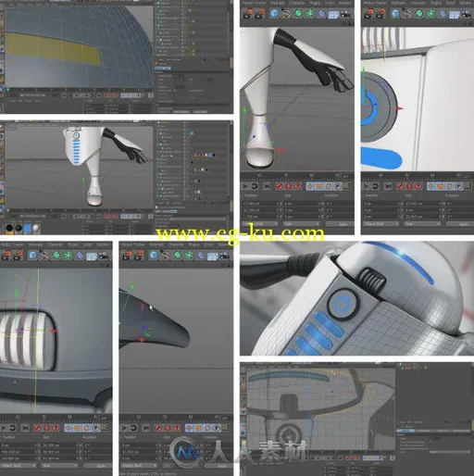474x476 pixels.
Task: Click the loop playback icon in robot leg view
Action: (255, 186)
